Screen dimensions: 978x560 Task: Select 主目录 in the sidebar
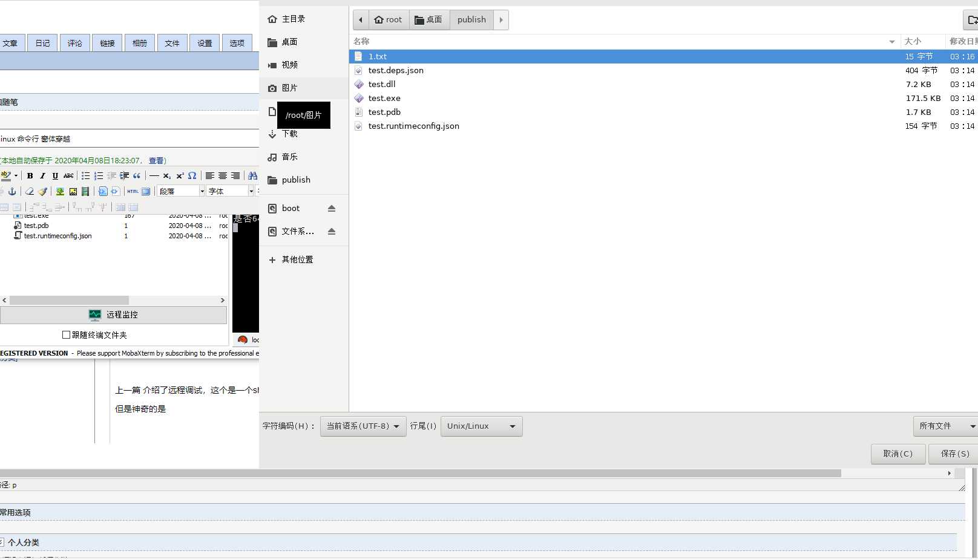304,19
